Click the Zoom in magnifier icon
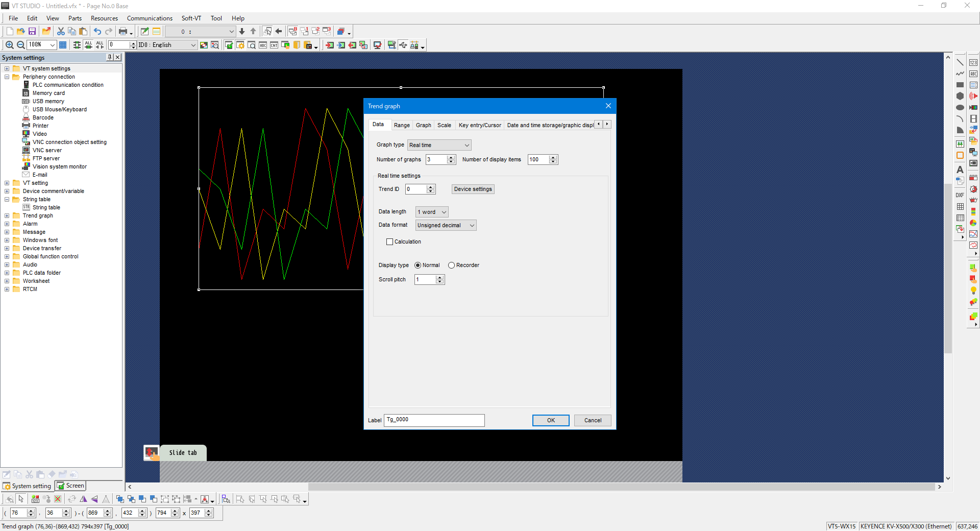 (9, 45)
